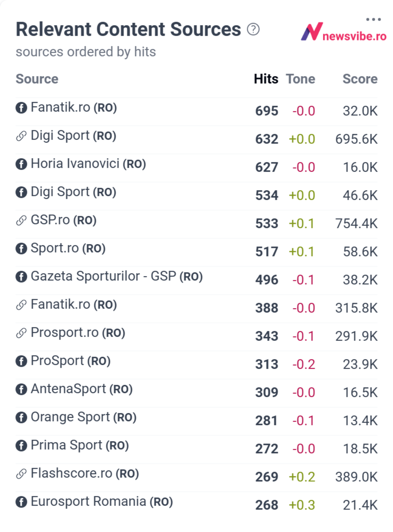Open the Orange Sport source entry

[83, 417]
